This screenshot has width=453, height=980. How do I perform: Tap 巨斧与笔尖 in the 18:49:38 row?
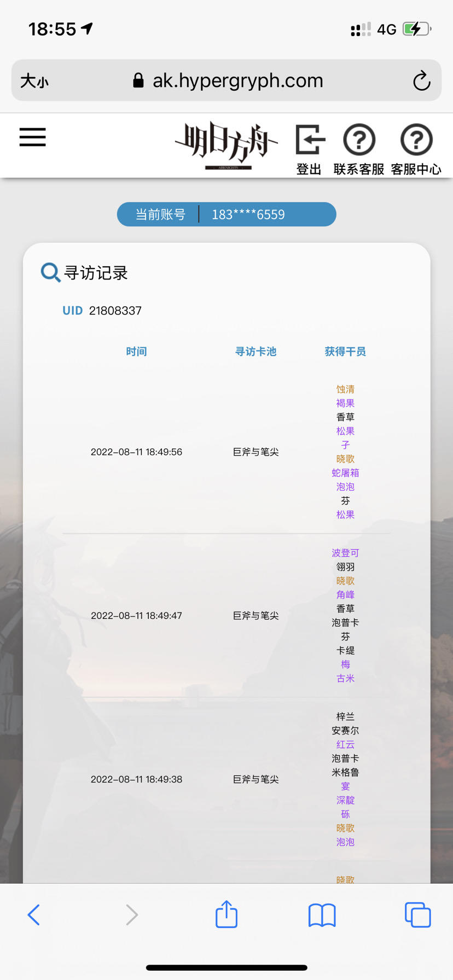pos(255,779)
